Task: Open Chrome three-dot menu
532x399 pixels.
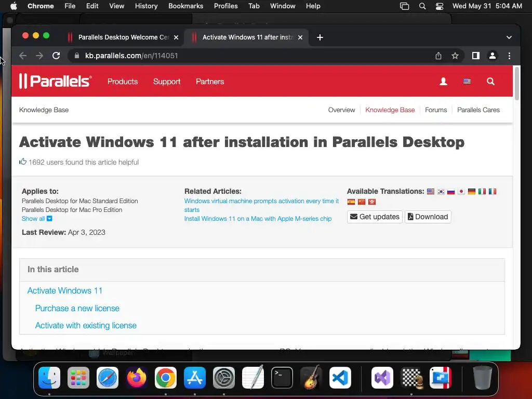Action: point(509,56)
